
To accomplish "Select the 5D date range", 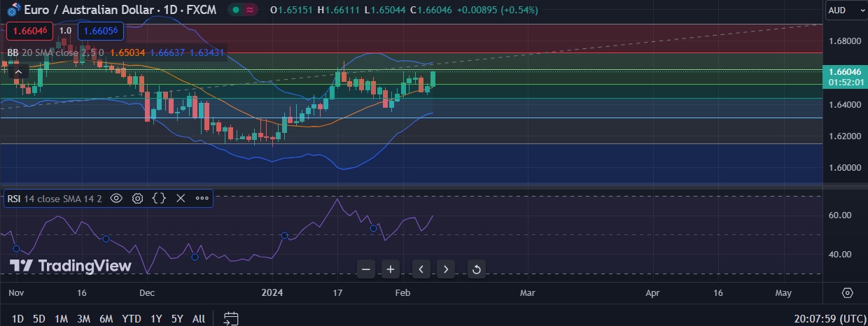I will pyautogui.click(x=39, y=319).
